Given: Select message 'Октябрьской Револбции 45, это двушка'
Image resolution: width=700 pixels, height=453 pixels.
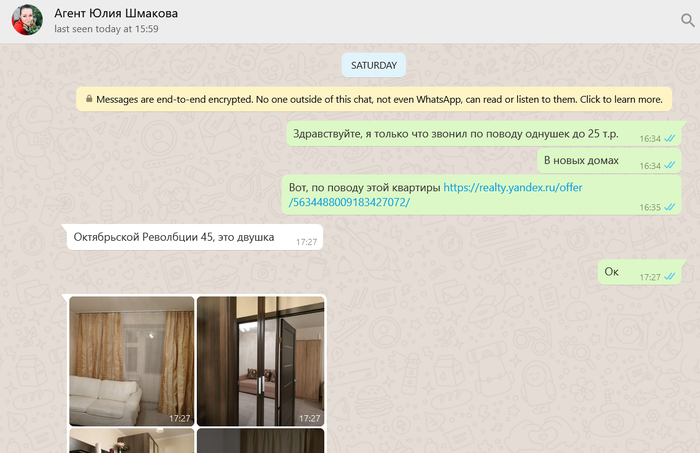Looking at the screenshot, I should [x=195, y=237].
